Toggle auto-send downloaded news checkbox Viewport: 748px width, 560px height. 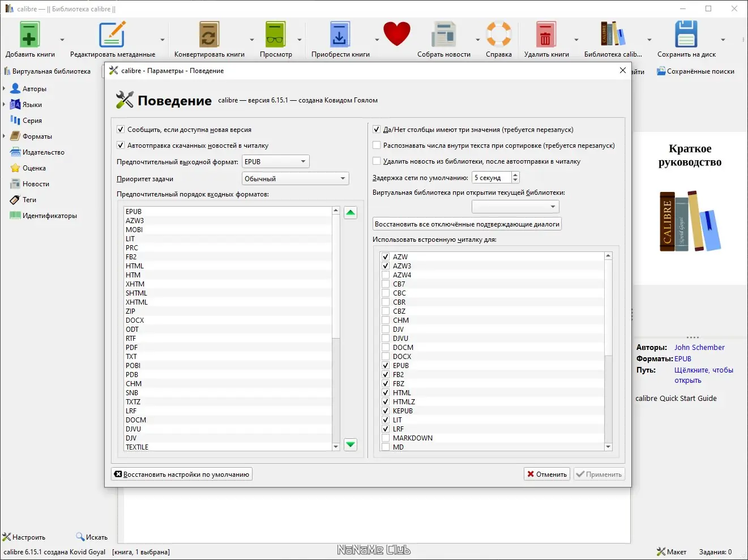pos(121,146)
